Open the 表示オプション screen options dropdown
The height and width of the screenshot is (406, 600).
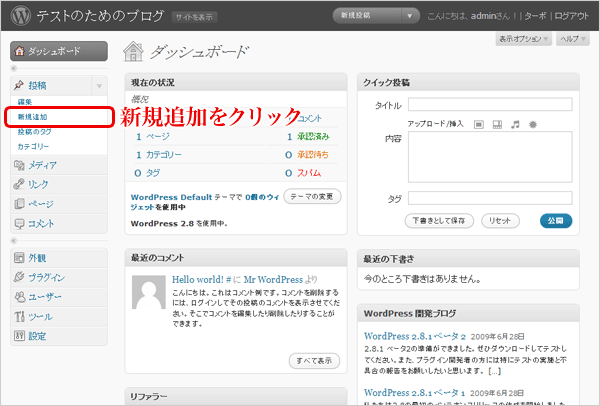pos(523,39)
